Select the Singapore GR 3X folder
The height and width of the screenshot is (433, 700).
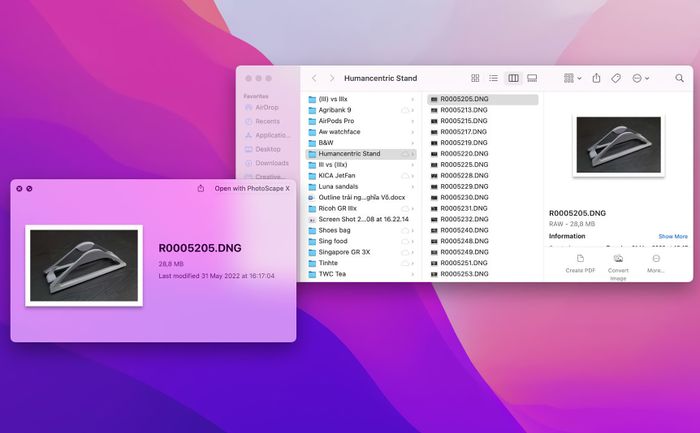click(361, 252)
